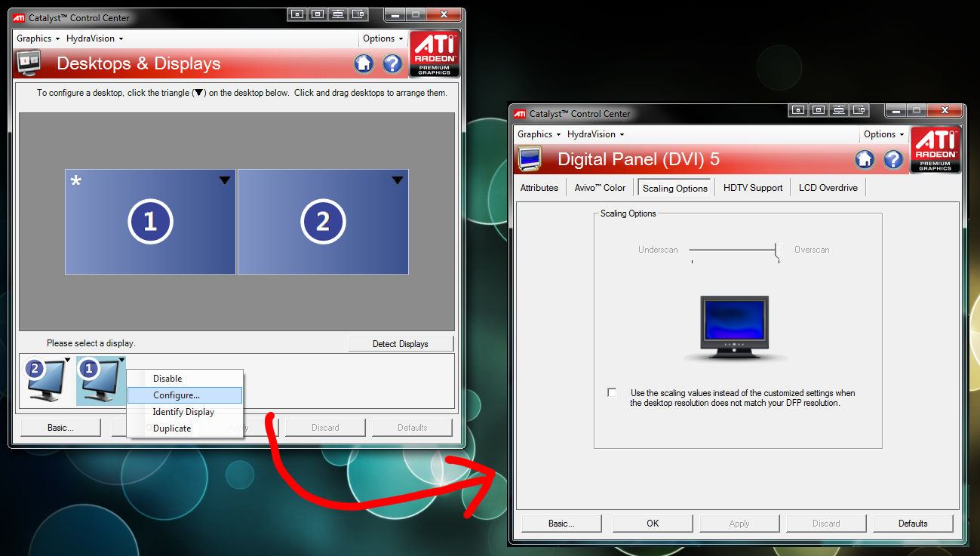Click the triangle on display 1 monitor icon

coord(121,360)
